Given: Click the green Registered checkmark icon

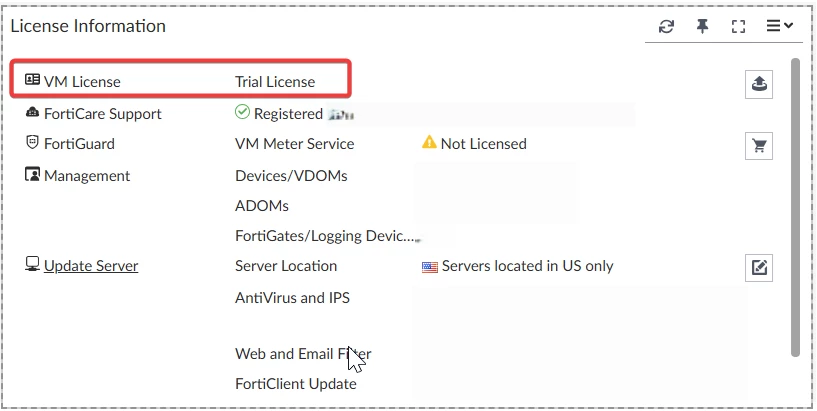Looking at the screenshot, I should point(242,111).
